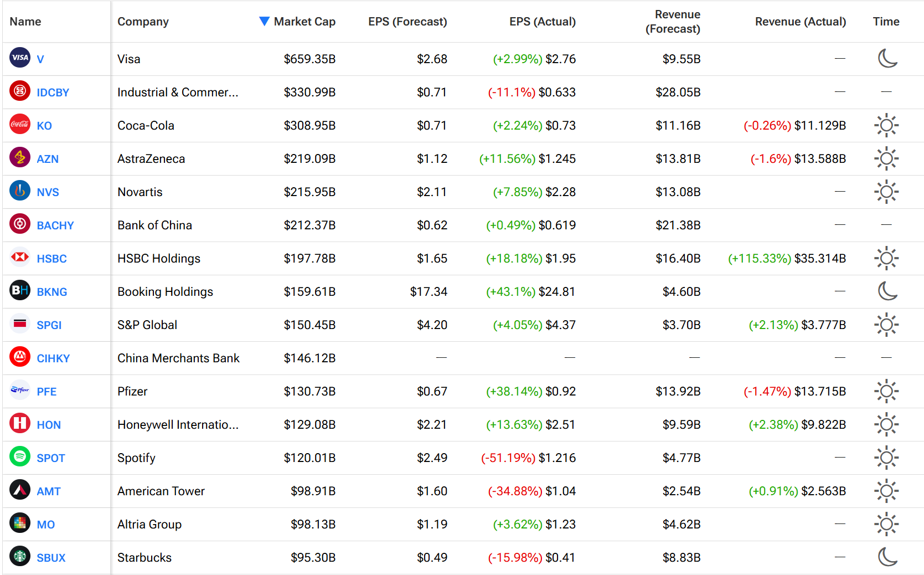
Task: Click the Novartis logo icon
Action: 20,191
